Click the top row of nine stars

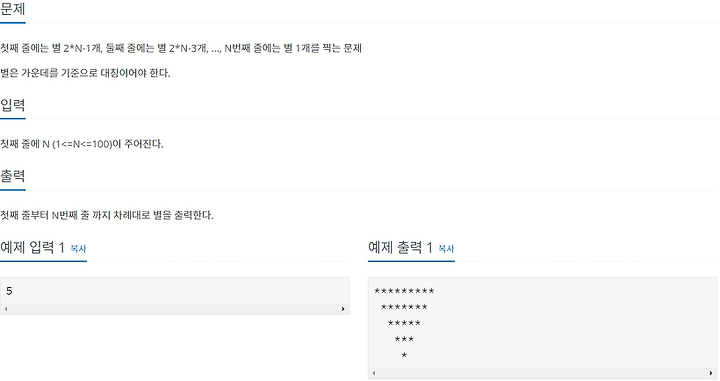[x=404, y=291]
